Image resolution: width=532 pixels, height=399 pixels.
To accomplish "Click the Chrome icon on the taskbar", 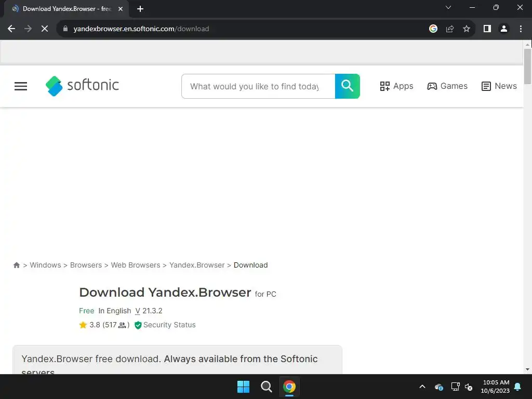I will point(289,387).
